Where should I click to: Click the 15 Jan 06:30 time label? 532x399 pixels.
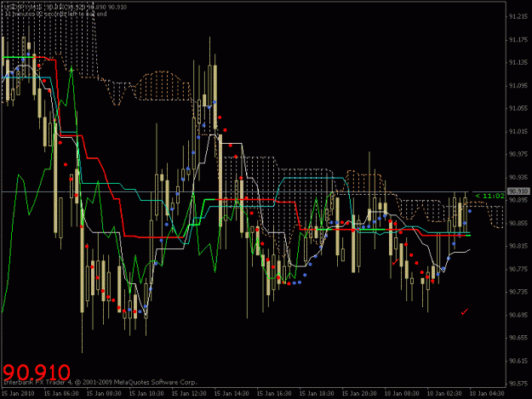[61, 394]
